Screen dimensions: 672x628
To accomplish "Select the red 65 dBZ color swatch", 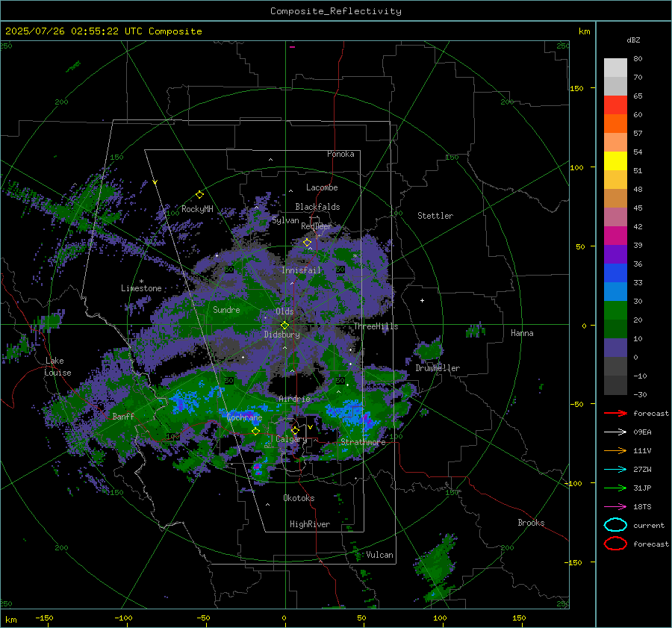I will point(615,105).
